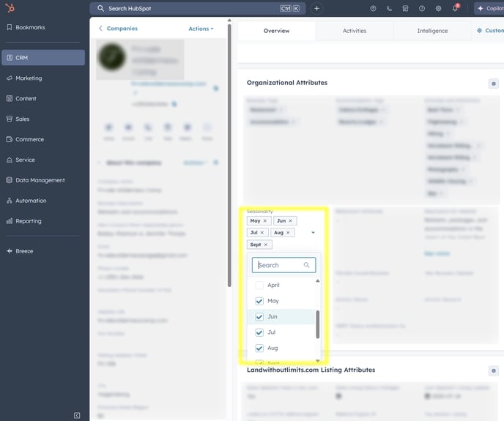Collapse the sidebar with the bottom icon
This screenshot has width=504, height=421.
point(77,415)
